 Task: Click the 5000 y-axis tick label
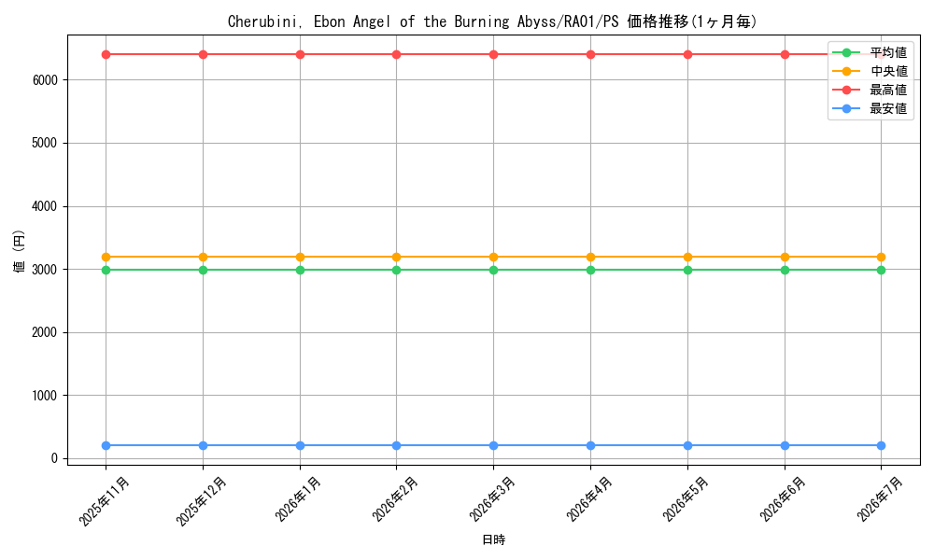(45, 144)
